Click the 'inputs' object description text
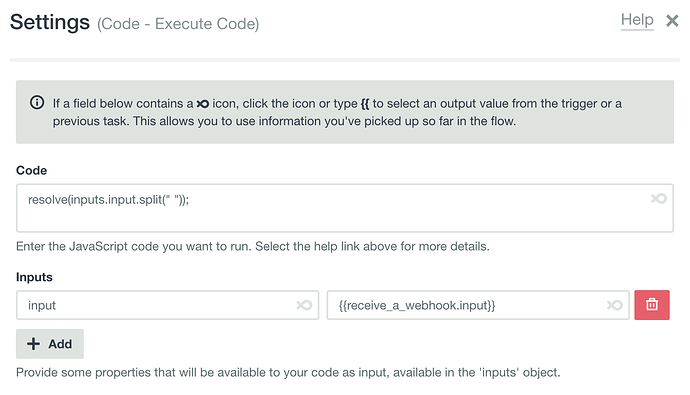This screenshot has height=395, width=690. [x=288, y=373]
